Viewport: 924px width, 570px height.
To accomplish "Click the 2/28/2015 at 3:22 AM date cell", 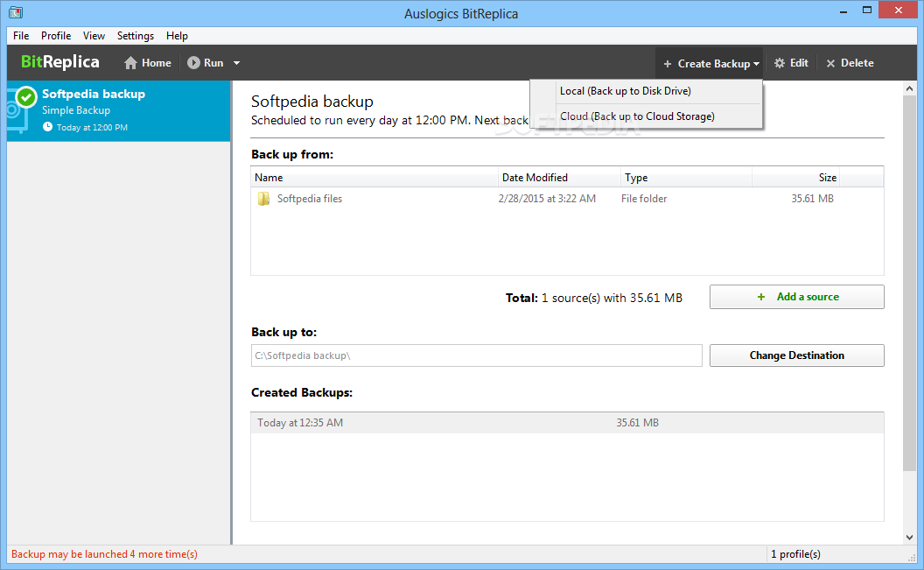I will click(547, 199).
